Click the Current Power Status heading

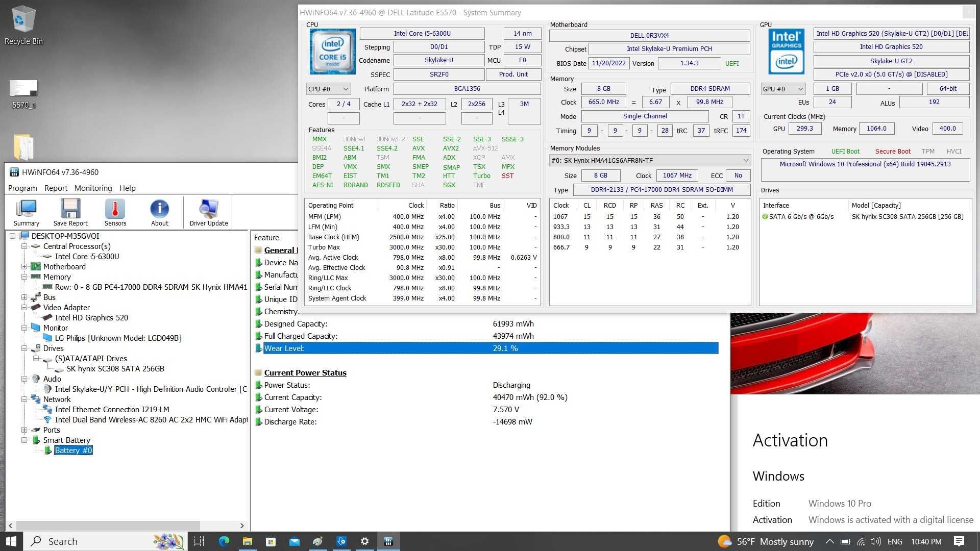click(x=305, y=372)
